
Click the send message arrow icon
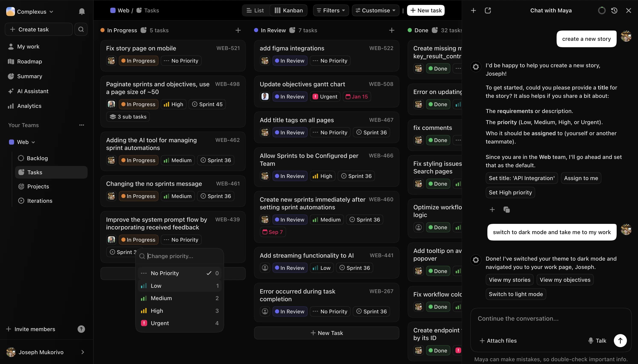tap(620, 341)
